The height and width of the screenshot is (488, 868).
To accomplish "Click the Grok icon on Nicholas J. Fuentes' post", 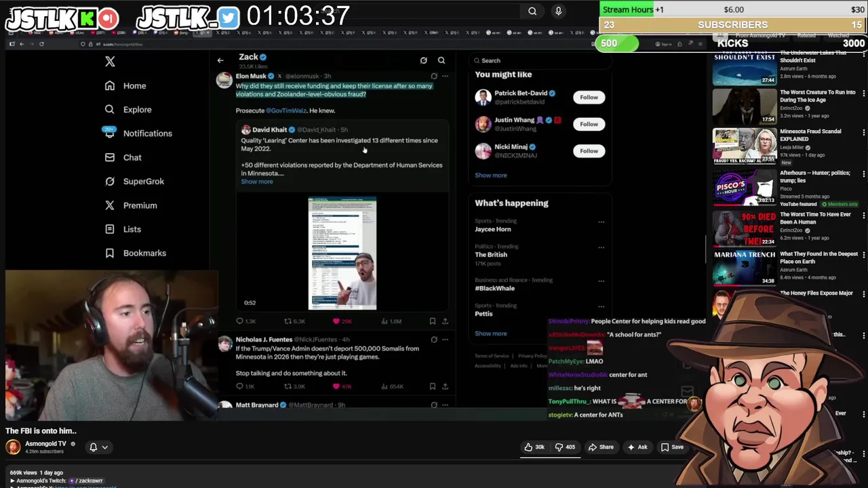I will [434, 340].
